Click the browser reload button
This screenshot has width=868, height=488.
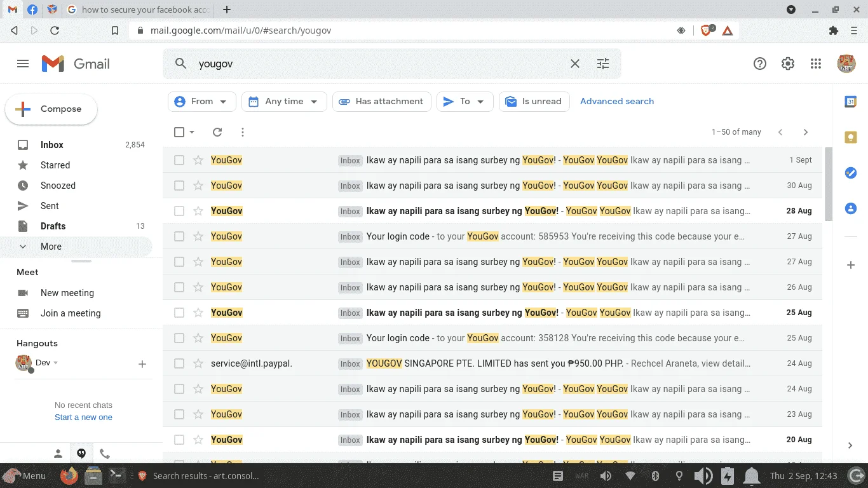click(x=55, y=30)
